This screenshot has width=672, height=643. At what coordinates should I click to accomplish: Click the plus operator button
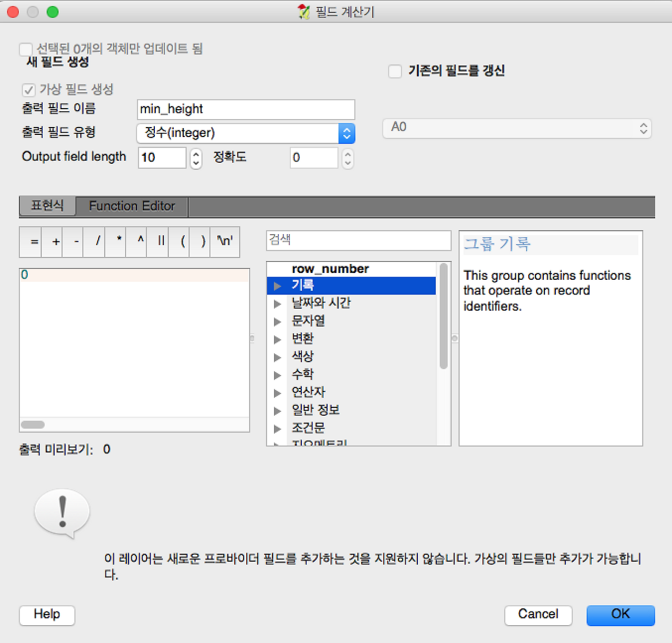point(51,241)
